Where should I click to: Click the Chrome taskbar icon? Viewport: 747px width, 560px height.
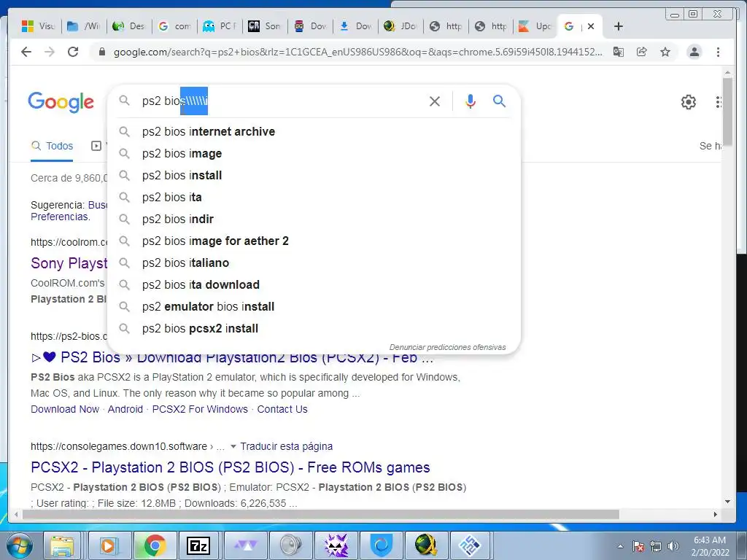pos(155,545)
